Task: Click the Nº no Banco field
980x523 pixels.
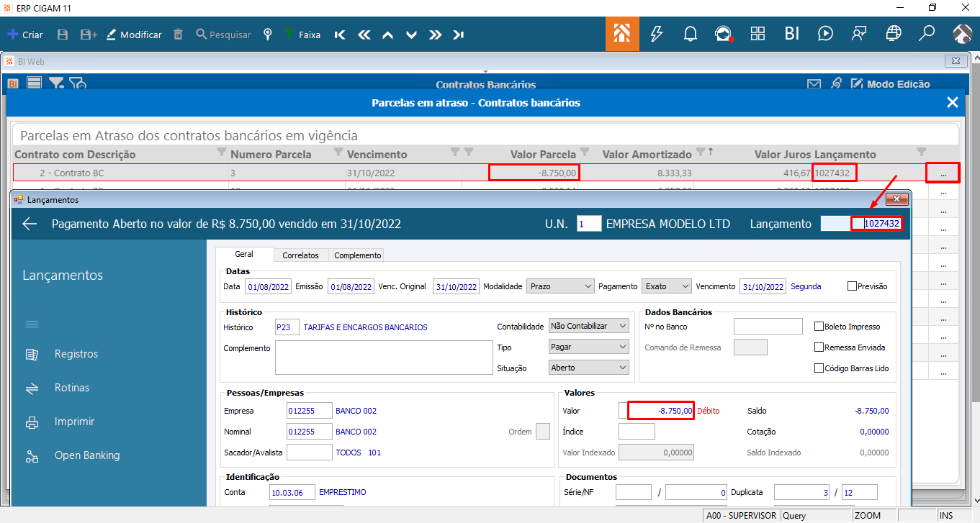Action: click(768, 327)
